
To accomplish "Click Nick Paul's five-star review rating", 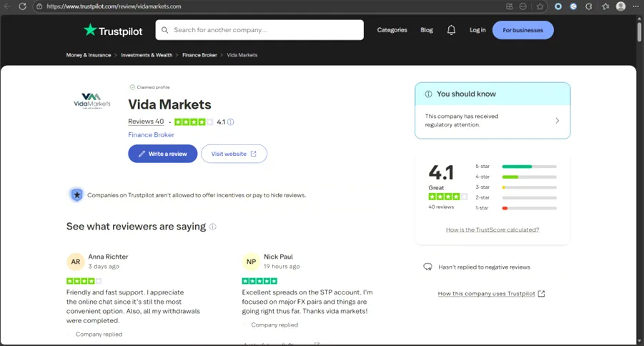I will 259,281.
